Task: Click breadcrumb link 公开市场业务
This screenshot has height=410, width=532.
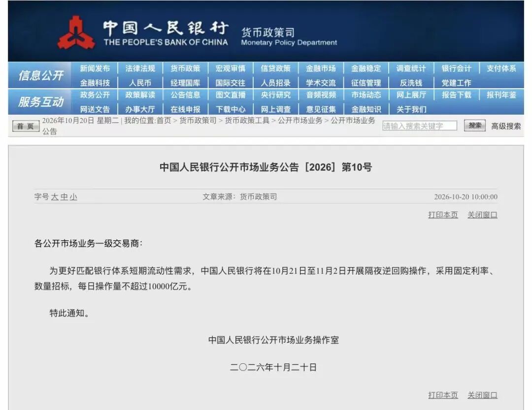Action: click(300, 121)
